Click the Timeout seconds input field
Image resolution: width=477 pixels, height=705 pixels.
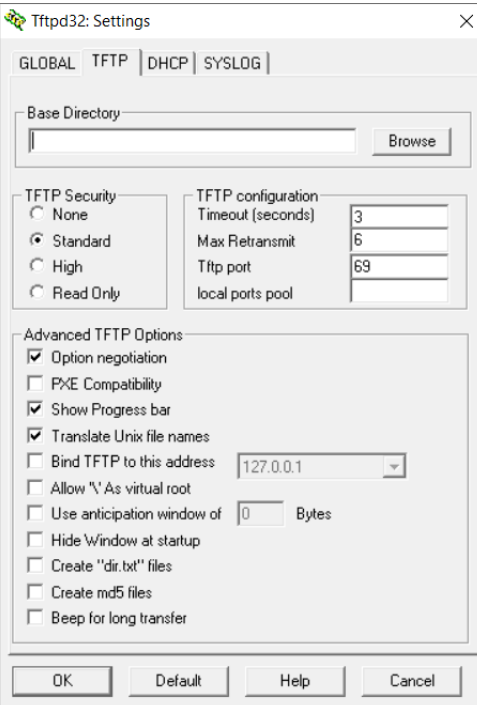coord(399,216)
